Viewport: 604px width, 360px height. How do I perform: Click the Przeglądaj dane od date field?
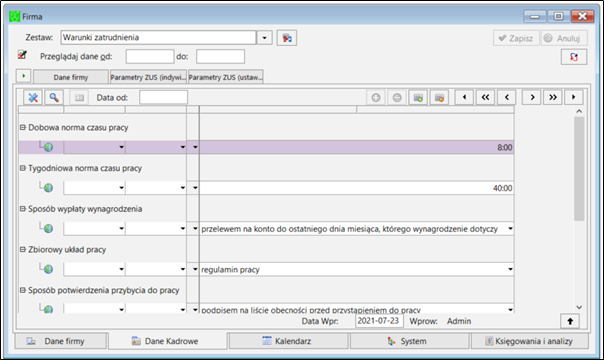coord(150,57)
